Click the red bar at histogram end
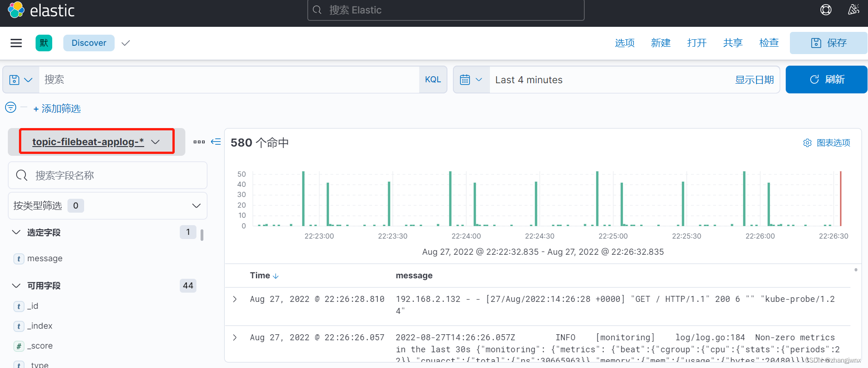Screen dimensions: 868x368 coord(840,198)
